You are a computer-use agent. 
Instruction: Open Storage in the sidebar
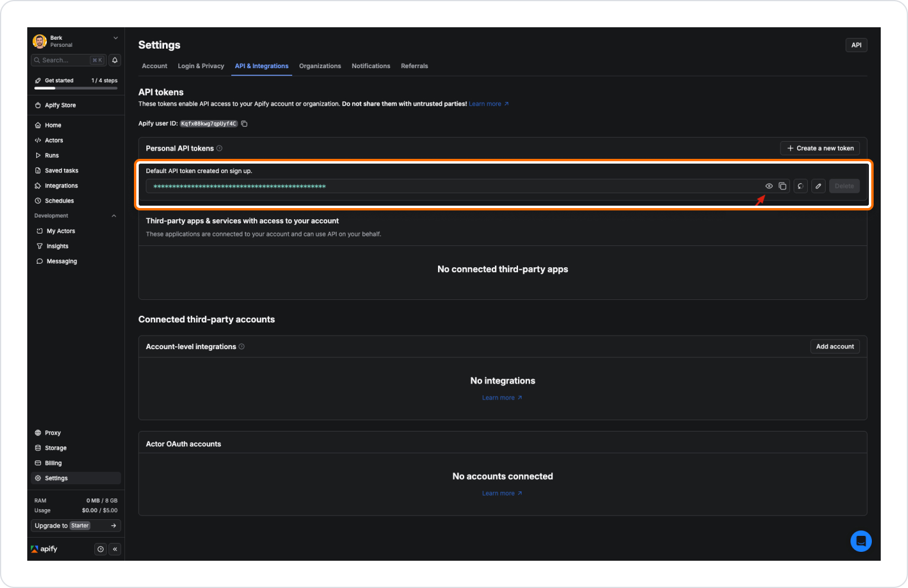tap(76, 448)
